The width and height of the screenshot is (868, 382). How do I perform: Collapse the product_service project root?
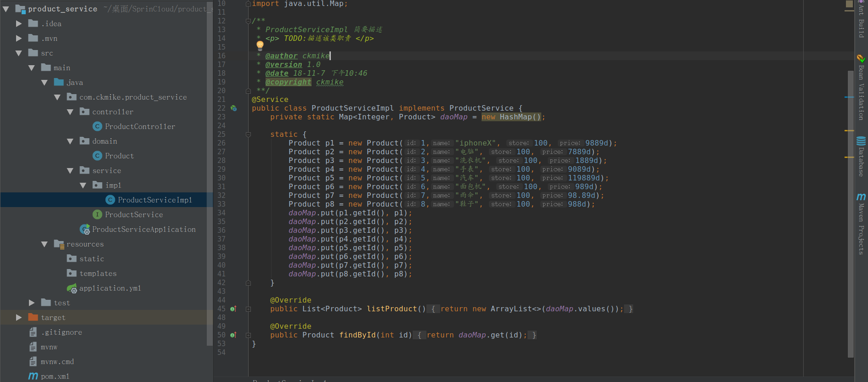pos(6,9)
